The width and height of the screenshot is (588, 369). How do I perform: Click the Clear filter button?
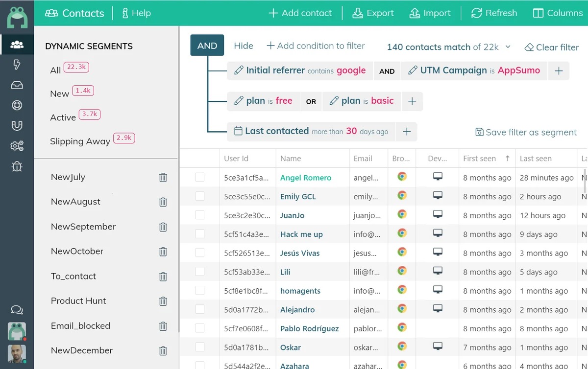tap(552, 47)
